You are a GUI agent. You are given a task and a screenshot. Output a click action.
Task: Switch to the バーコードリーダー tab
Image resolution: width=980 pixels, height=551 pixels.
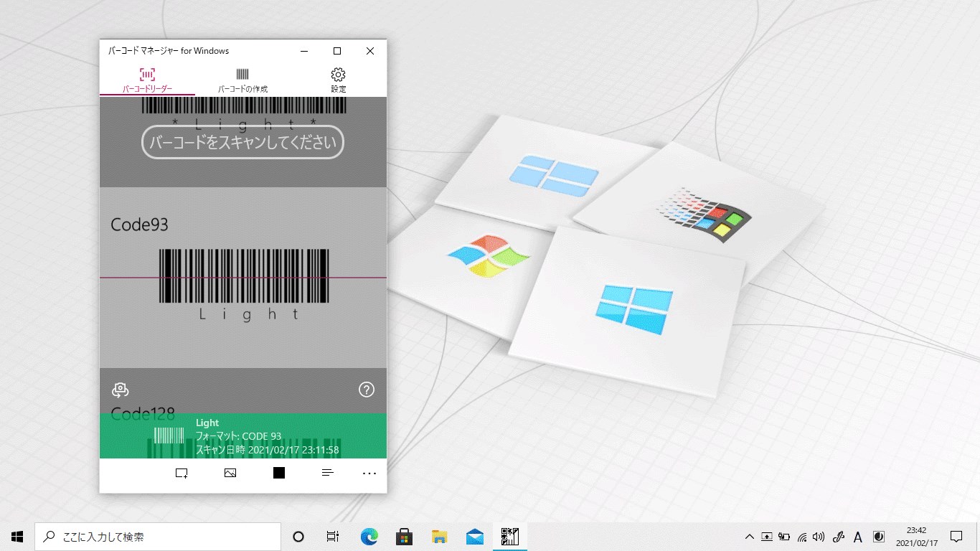tap(147, 80)
